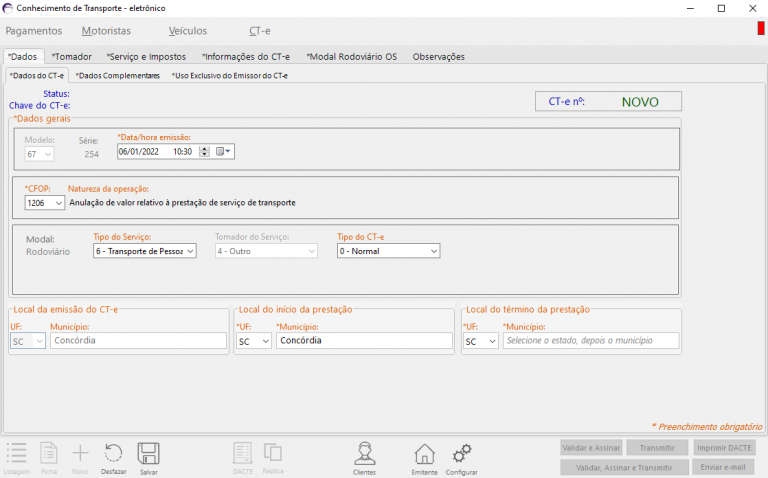Viewport: 768px width, 478px height.
Task: Open the Clientes icon
Action: 365,453
